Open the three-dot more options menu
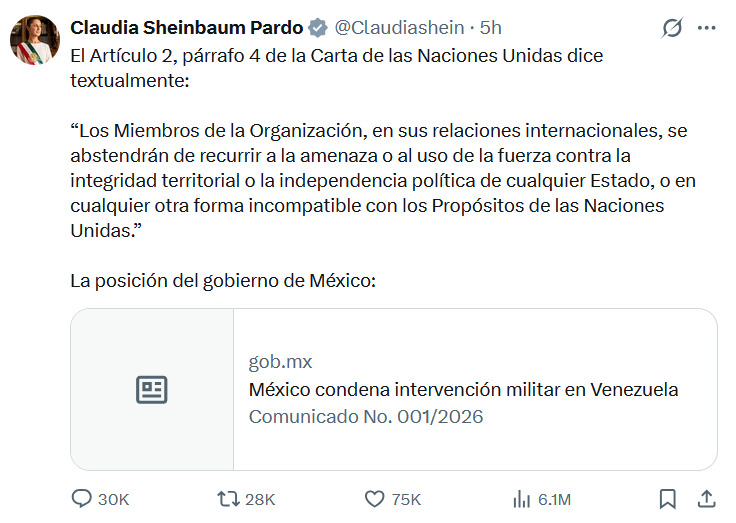The image size is (736, 523). (x=707, y=29)
